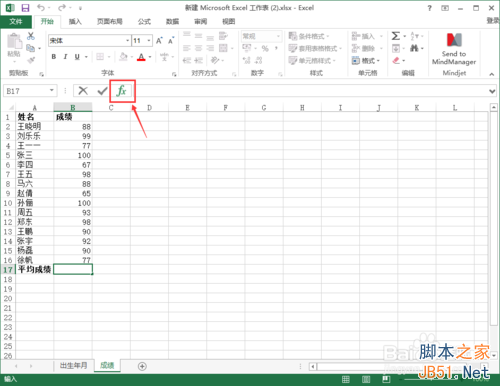Screen dimensions: 500x386
Task: Increase font size with large A
Action: pos(159,41)
